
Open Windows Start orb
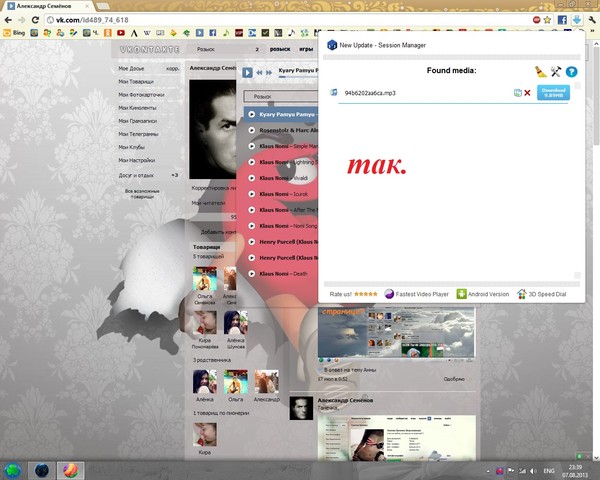point(12,470)
